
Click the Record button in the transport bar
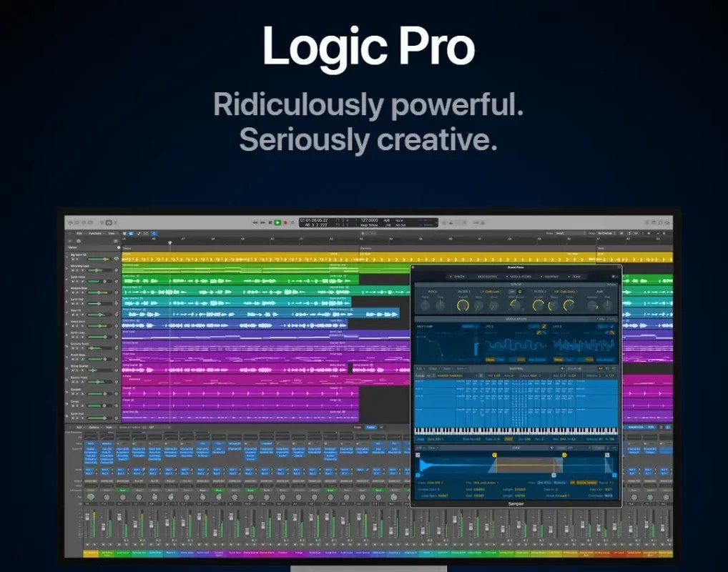pyautogui.click(x=284, y=222)
